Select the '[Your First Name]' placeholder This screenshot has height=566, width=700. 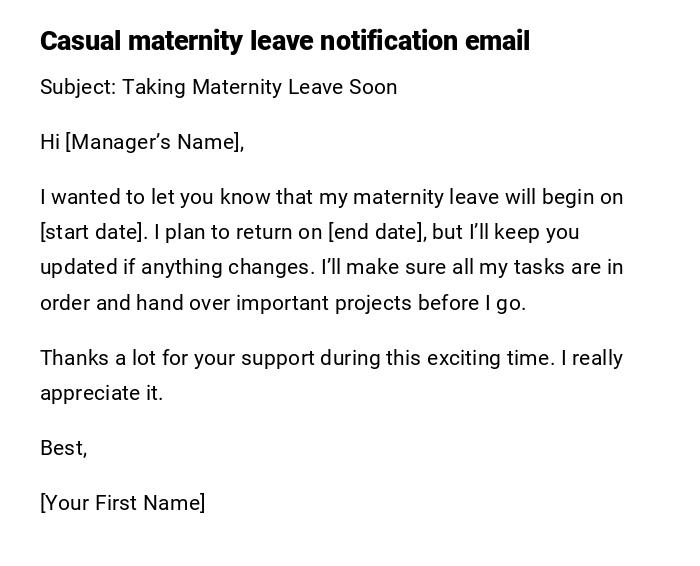click(x=122, y=503)
